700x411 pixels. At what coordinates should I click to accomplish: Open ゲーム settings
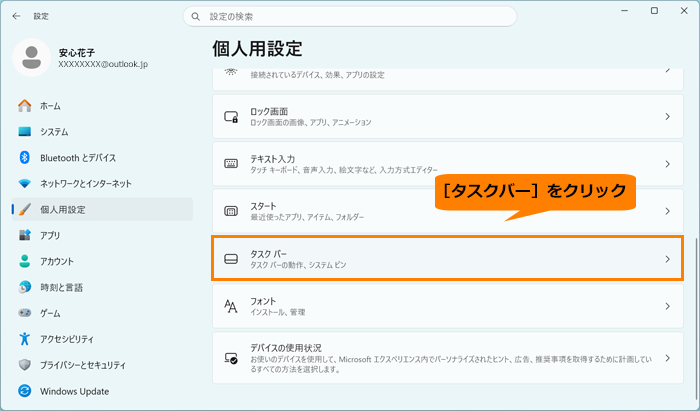[102, 313]
